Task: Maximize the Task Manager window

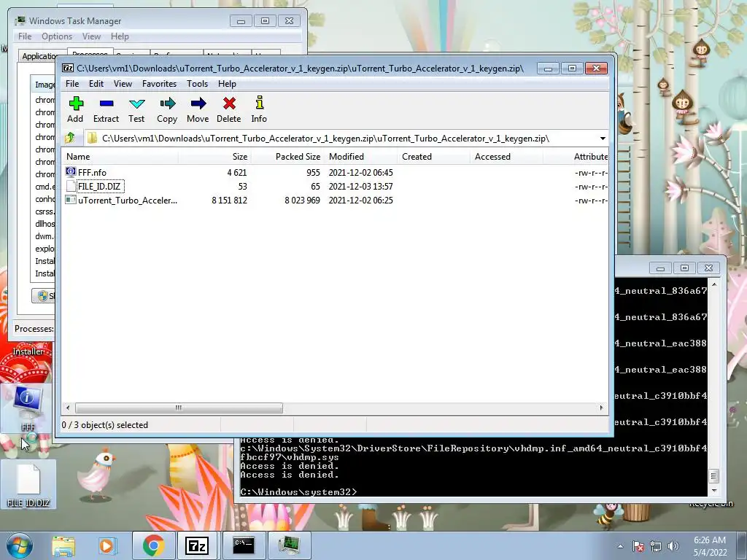Action: 266,21
